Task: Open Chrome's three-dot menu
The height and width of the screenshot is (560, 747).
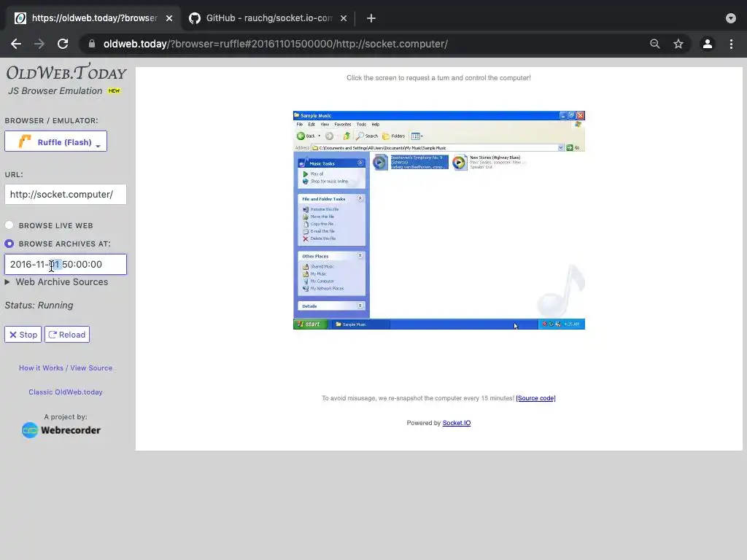Action: (x=731, y=44)
